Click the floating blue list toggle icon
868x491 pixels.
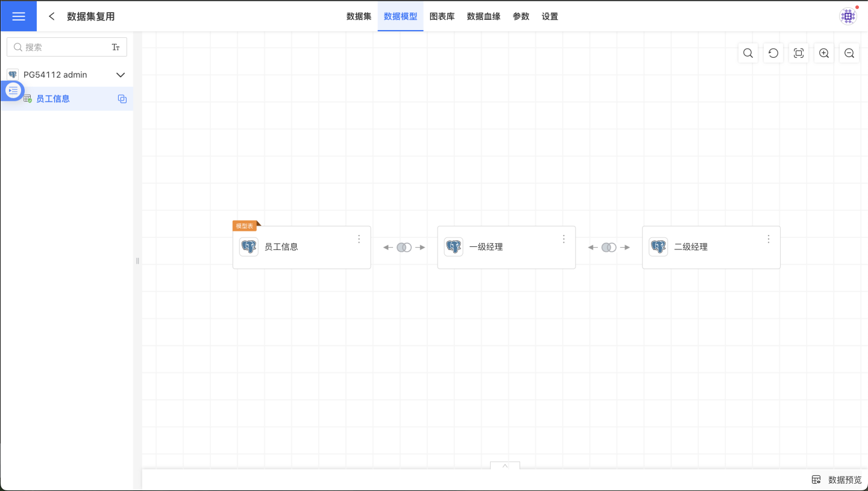(x=13, y=90)
